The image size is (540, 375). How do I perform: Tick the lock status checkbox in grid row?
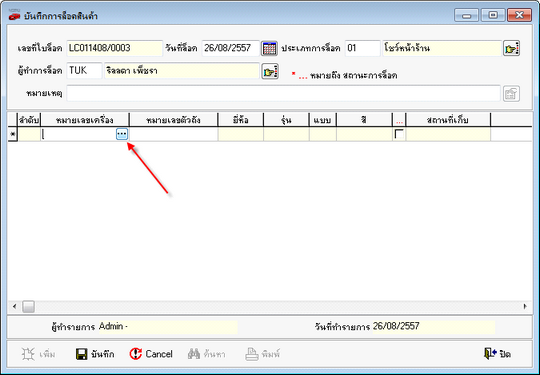399,134
